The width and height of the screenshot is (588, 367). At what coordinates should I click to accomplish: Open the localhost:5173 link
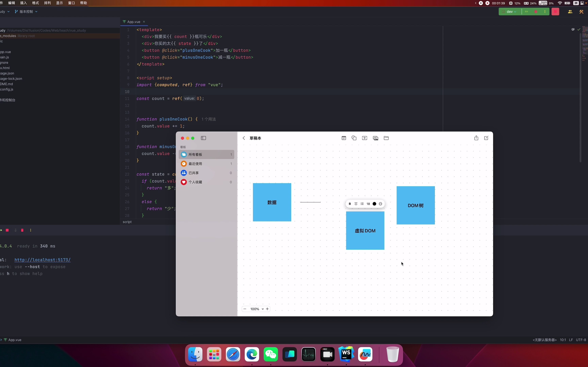point(42,259)
